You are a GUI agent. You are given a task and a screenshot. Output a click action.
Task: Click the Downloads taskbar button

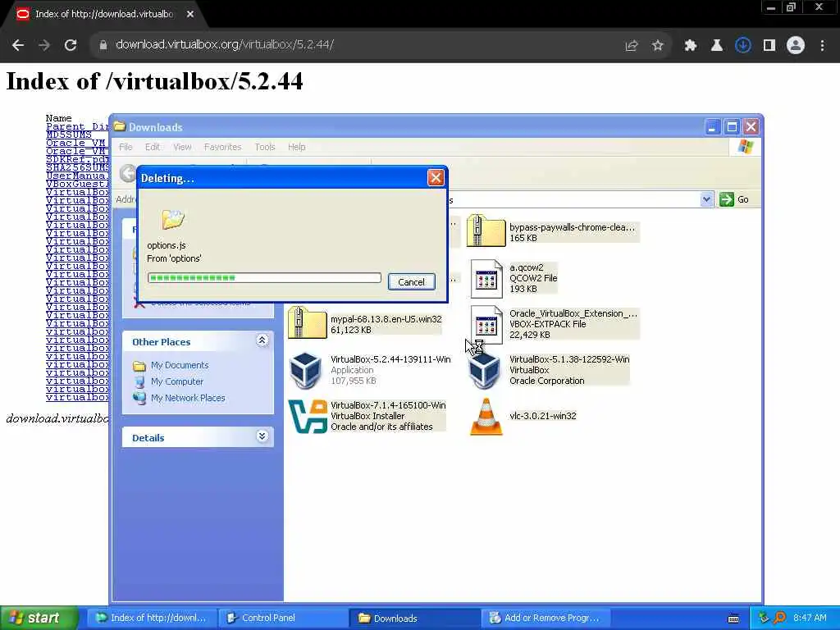pos(415,618)
